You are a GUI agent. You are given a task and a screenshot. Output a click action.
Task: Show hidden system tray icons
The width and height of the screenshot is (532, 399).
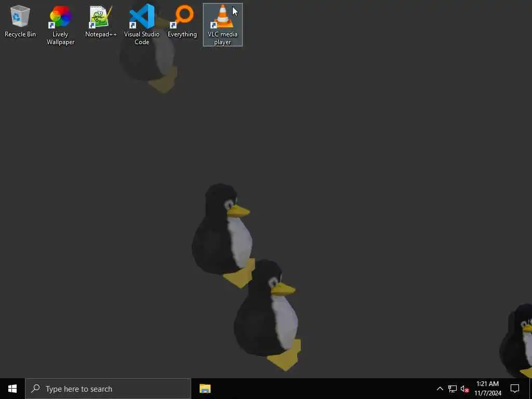440,389
